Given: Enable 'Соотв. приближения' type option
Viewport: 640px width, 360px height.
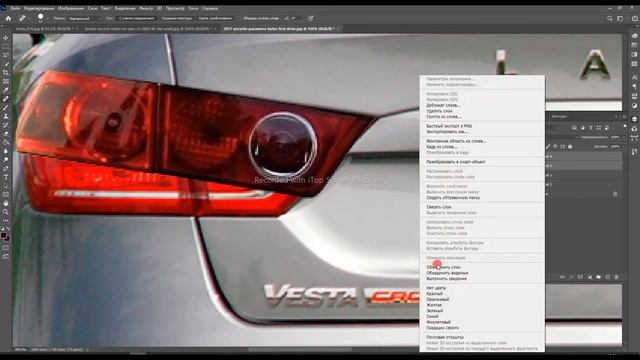Looking at the screenshot, I should click(x=215, y=18).
